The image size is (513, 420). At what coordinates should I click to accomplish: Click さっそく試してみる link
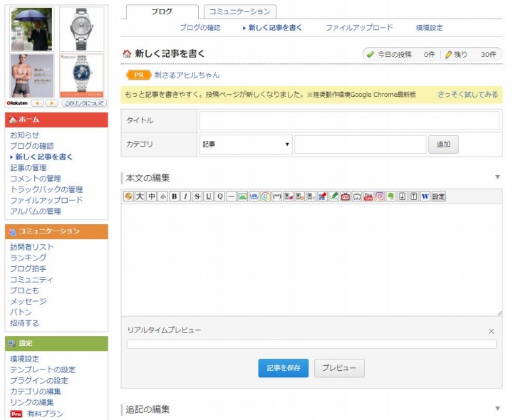click(x=468, y=95)
